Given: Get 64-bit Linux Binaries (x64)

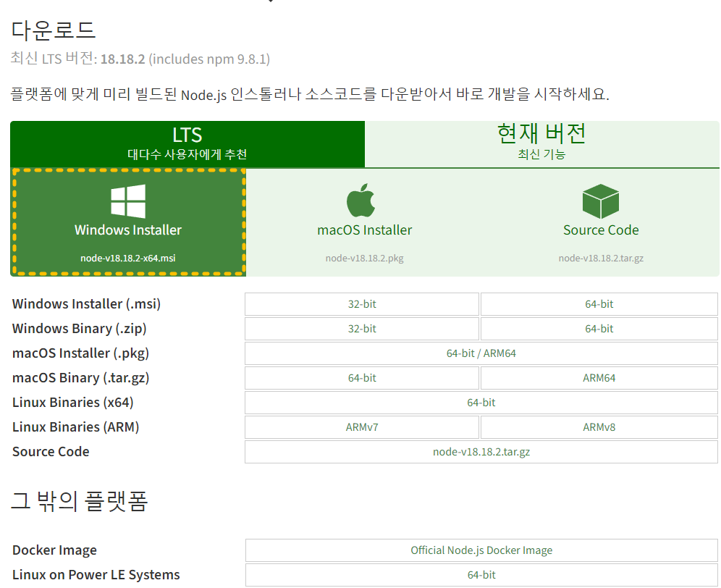Looking at the screenshot, I should [481, 403].
